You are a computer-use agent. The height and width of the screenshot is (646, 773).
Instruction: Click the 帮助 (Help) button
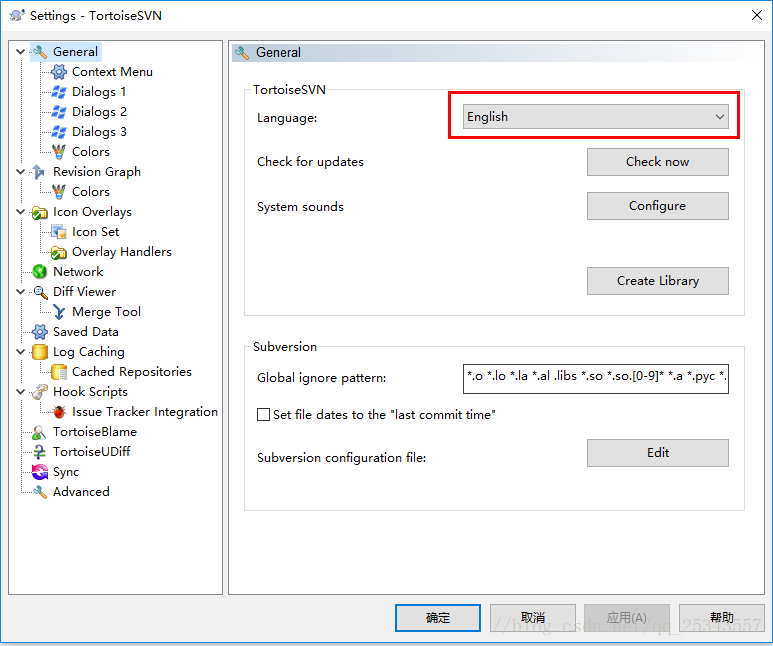(721, 617)
